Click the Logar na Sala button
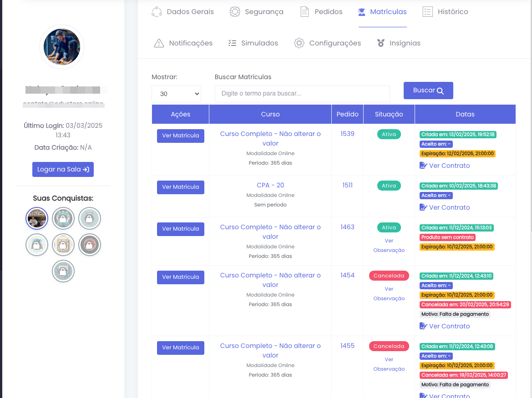This screenshot has width=532, height=398. [63, 169]
